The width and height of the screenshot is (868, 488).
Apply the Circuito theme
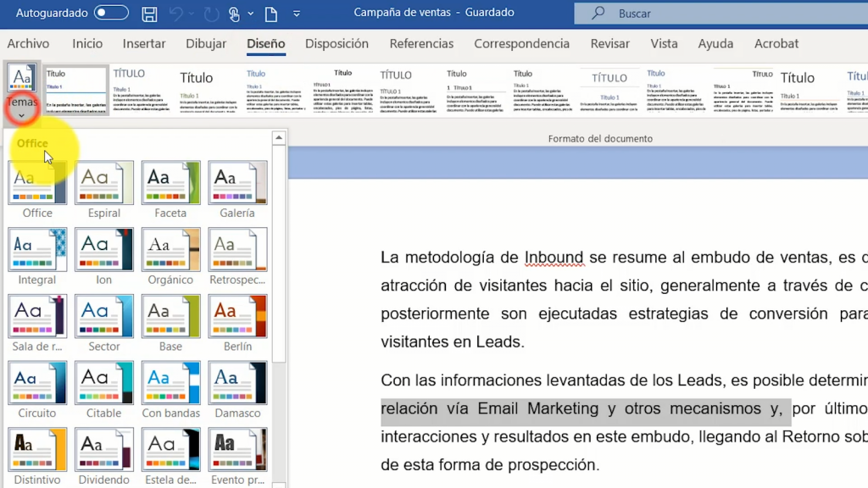tap(37, 390)
